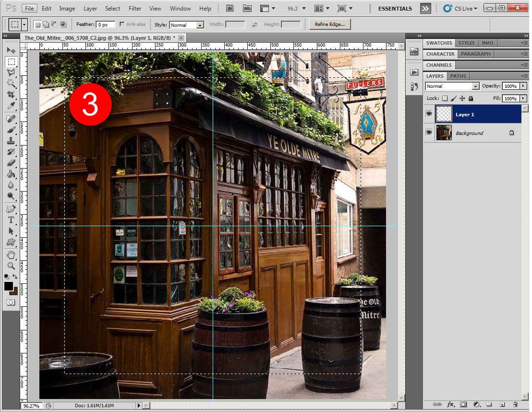This screenshot has width=532, height=412.
Task: Hide Layer 1 using its eye icon
Action: pos(429,114)
